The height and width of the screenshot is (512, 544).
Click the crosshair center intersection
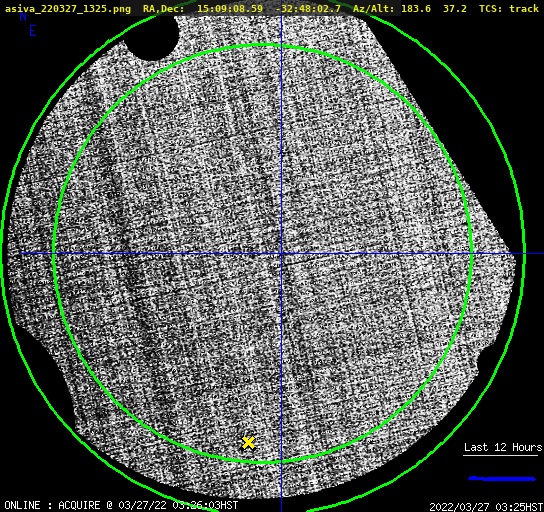[281, 254]
